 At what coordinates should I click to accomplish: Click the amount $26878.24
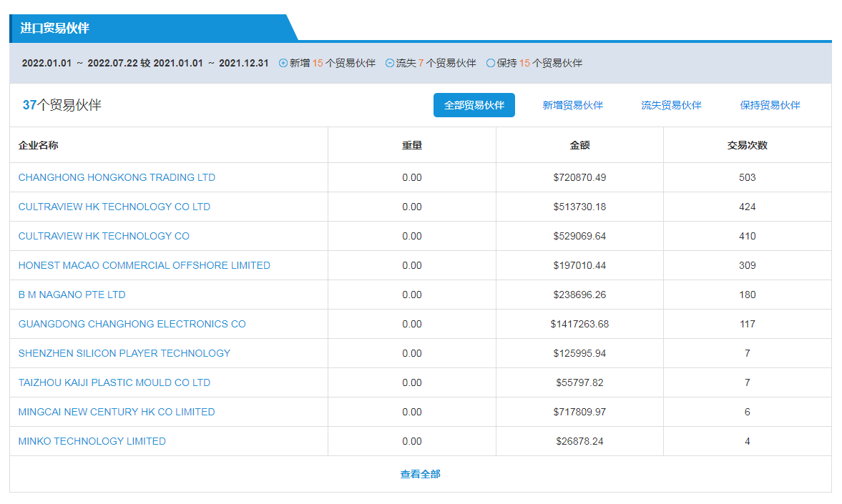579,441
